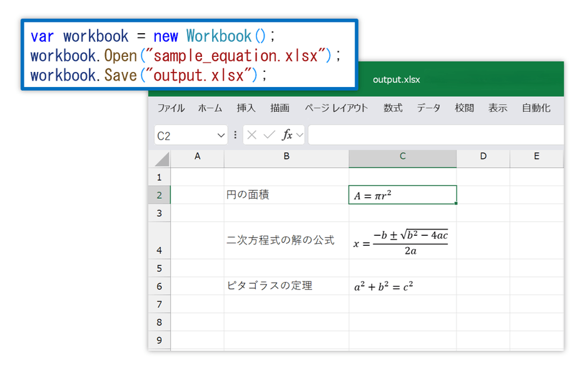Select row 2 header
The image size is (588, 374).
160,195
